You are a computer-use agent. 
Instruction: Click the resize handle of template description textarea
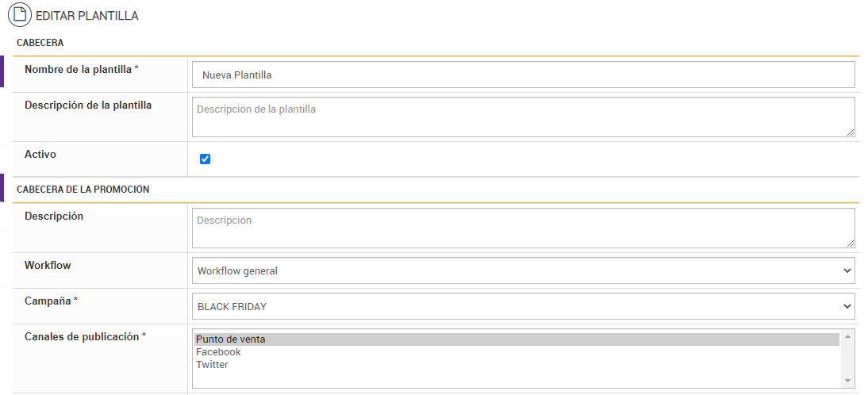(x=851, y=132)
